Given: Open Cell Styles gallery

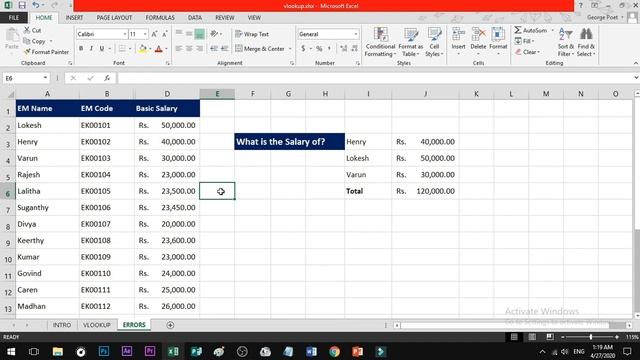Looking at the screenshot, I should [434, 42].
